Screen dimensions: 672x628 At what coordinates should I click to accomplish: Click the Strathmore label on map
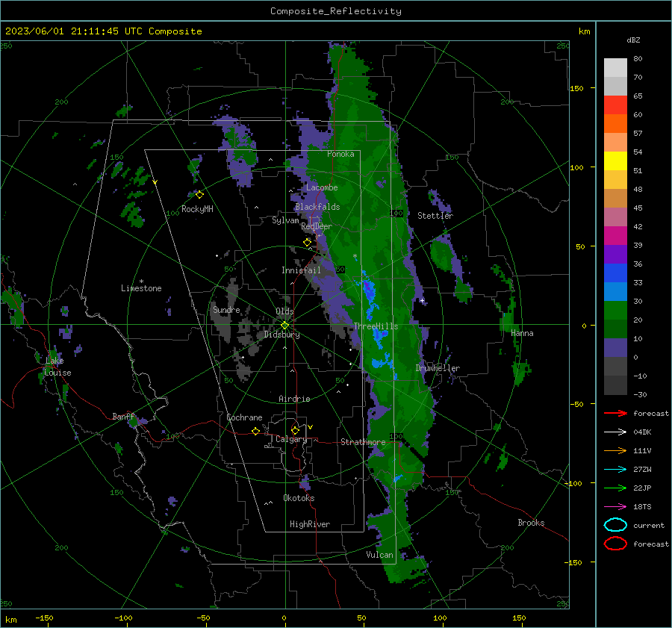363,442
